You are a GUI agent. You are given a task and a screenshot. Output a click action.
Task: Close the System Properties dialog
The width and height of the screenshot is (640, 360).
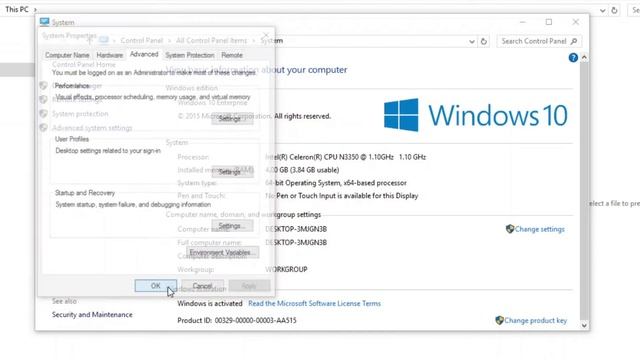click(x=266, y=36)
